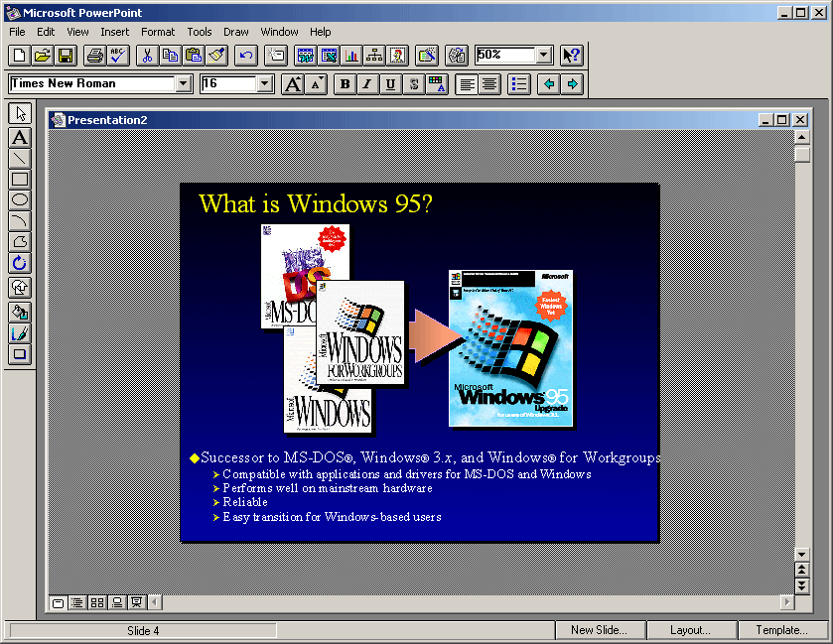Go to next slide using double-down arrow
Viewport: 833px width, 644px height.
pos(801,585)
